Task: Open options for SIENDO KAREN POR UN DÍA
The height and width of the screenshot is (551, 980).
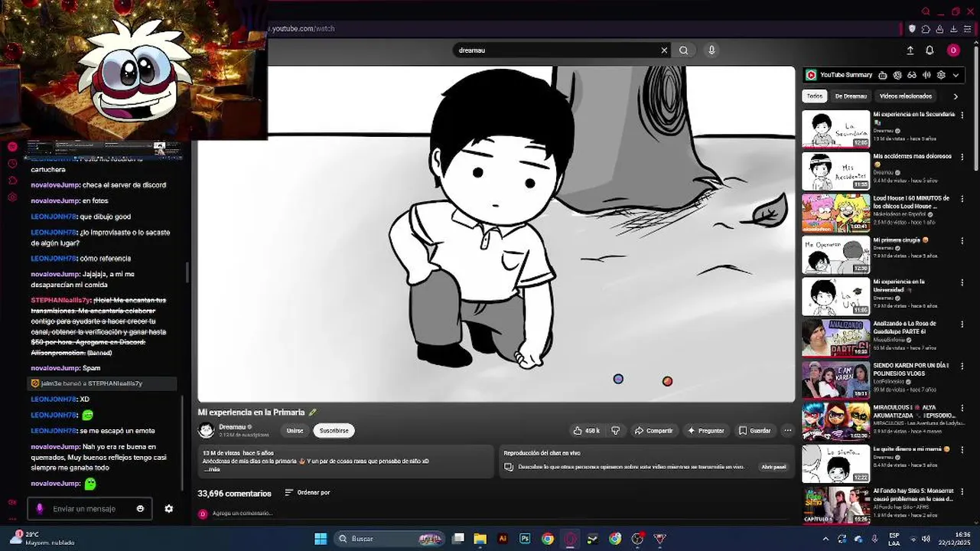Action: tap(962, 366)
